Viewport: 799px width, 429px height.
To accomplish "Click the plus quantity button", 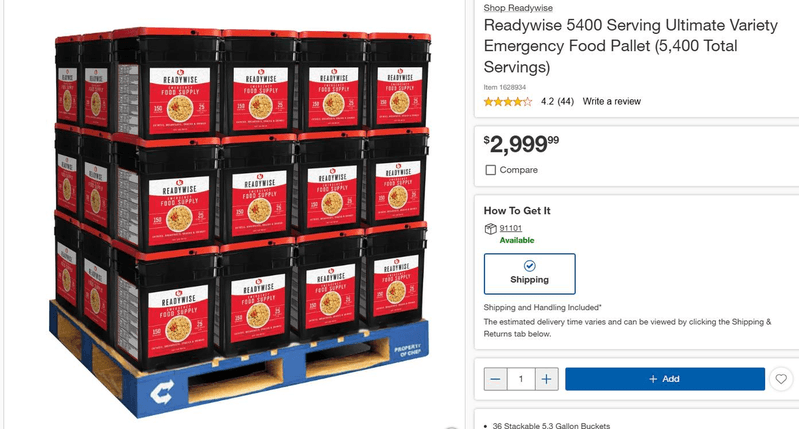I will point(546,380).
